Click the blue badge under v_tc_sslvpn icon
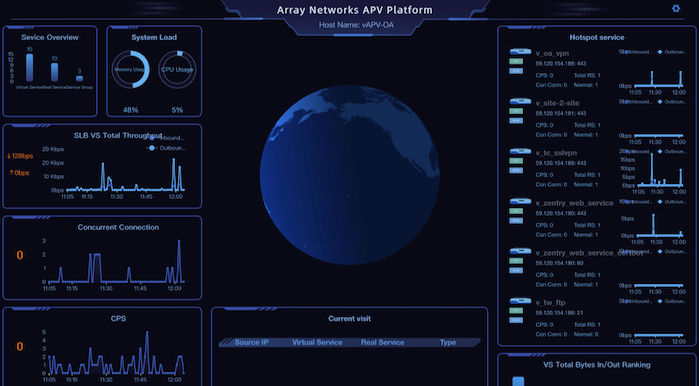The width and height of the screenshot is (699, 386). [516, 171]
